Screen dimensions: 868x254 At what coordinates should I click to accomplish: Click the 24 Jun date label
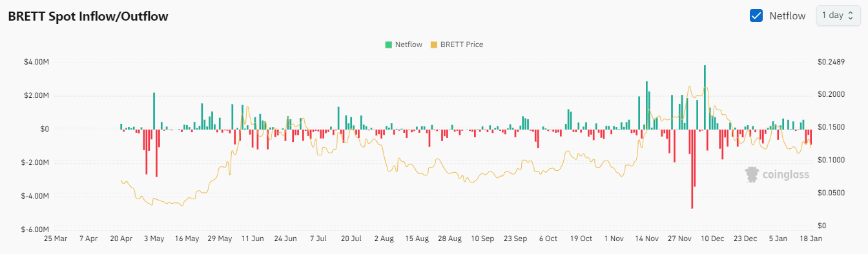click(x=286, y=239)
